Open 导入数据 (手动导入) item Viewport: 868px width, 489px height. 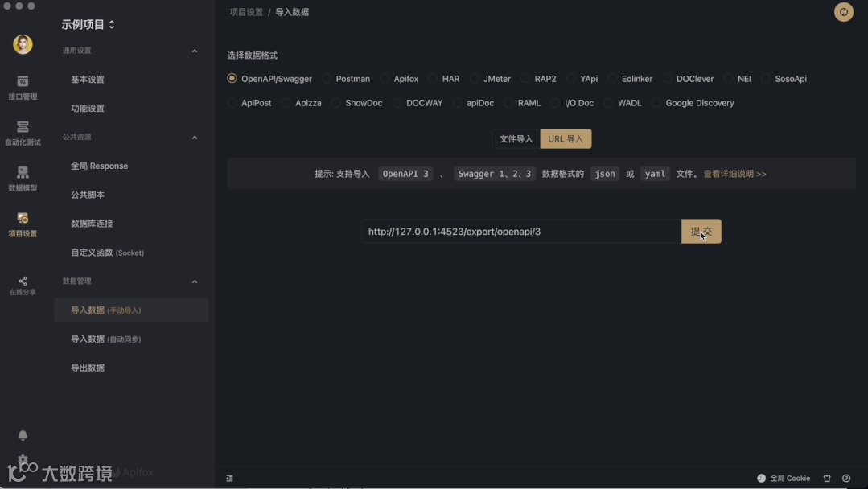(131, 310)
